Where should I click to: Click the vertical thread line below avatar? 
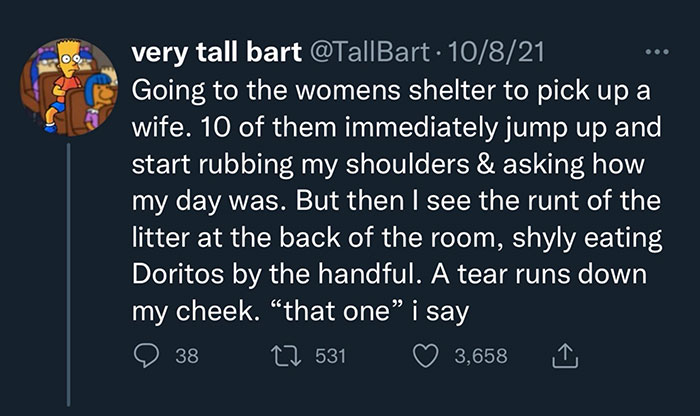pos(69,275)
